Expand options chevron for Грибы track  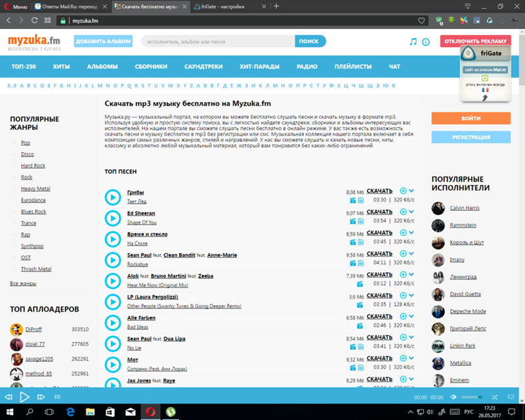click(411, 190)
